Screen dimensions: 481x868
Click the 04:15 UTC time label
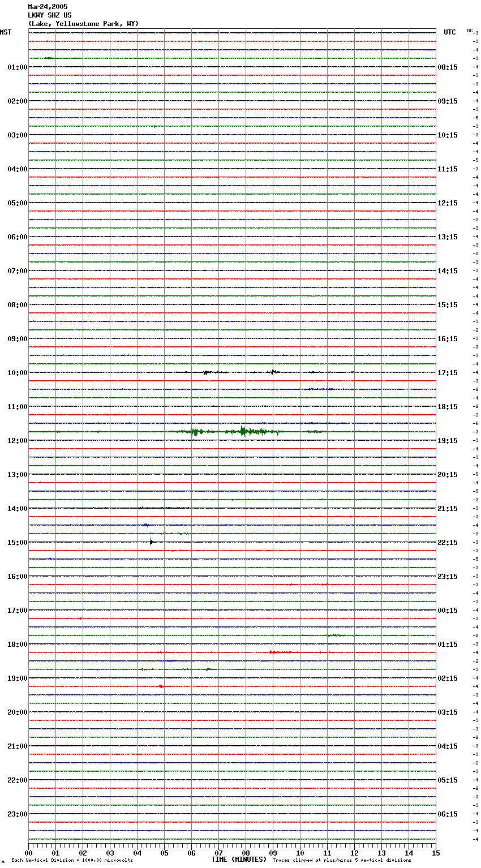[x=448, y=746]
